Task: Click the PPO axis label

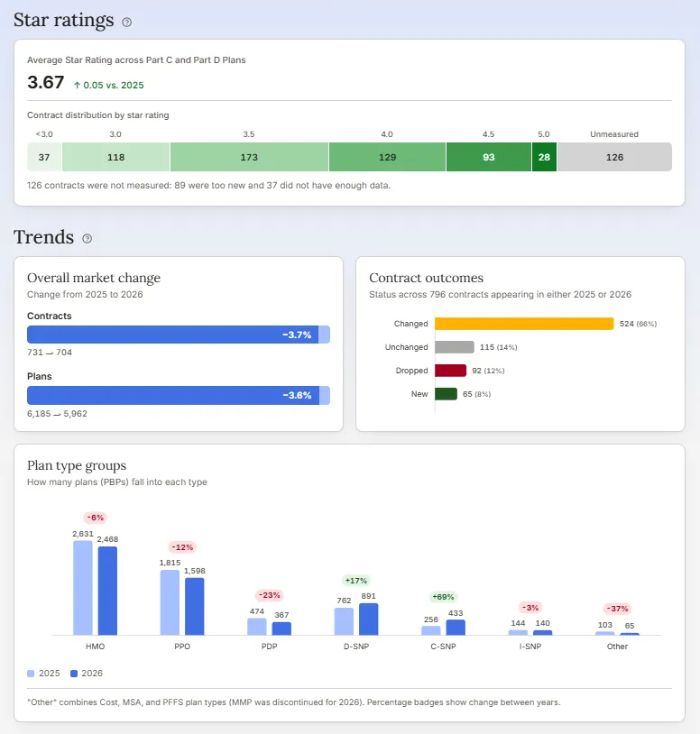Action: (x=182, y=647)
